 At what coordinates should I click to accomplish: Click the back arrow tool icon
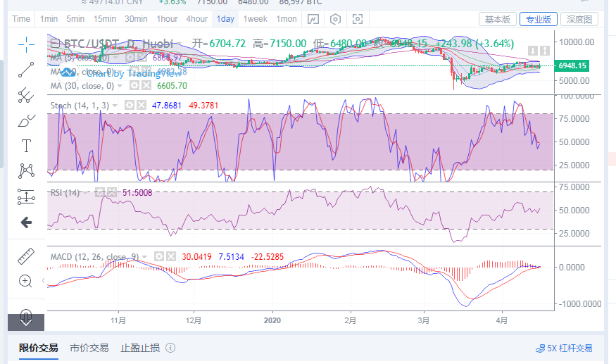pyautogui.click(x=26, y=222)
